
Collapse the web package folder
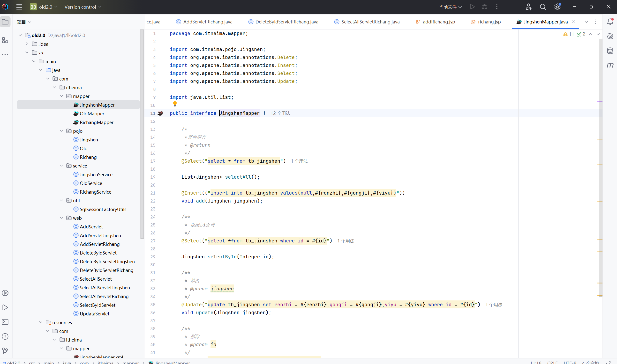tap(62, 218)
